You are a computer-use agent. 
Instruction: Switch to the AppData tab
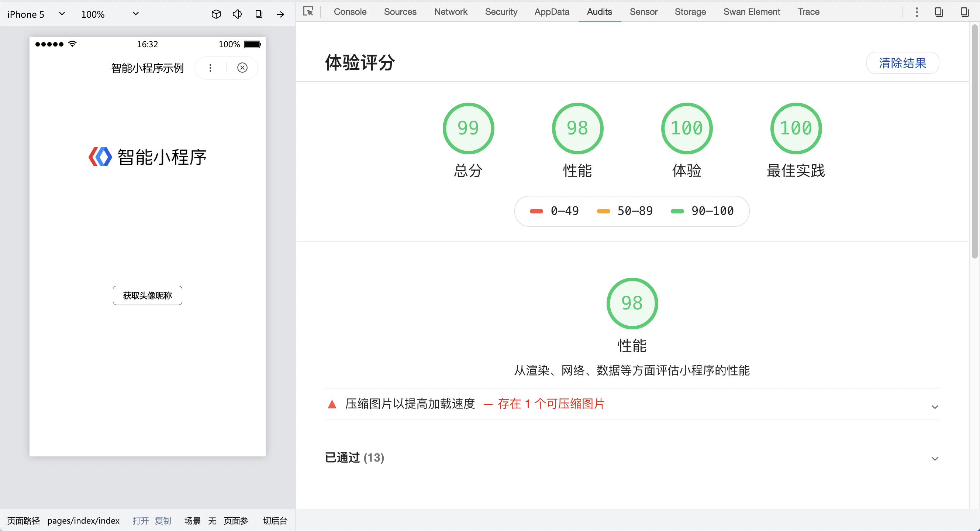pyautogui.click(x=552, y=12)
